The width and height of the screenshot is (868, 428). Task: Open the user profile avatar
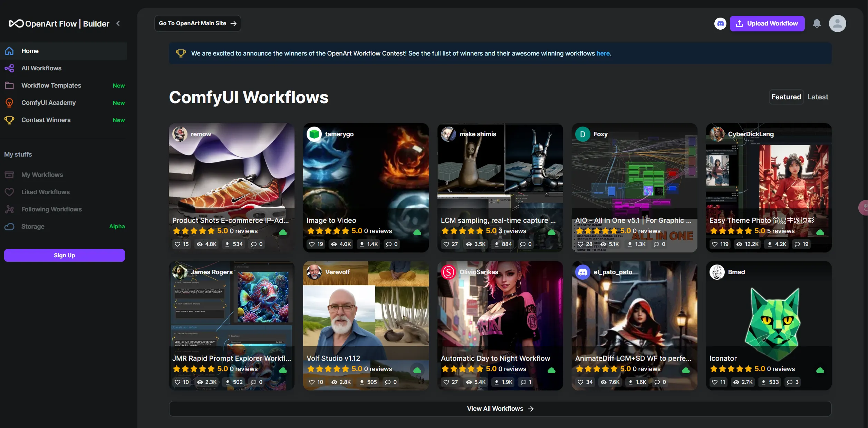tap(837, 23)
